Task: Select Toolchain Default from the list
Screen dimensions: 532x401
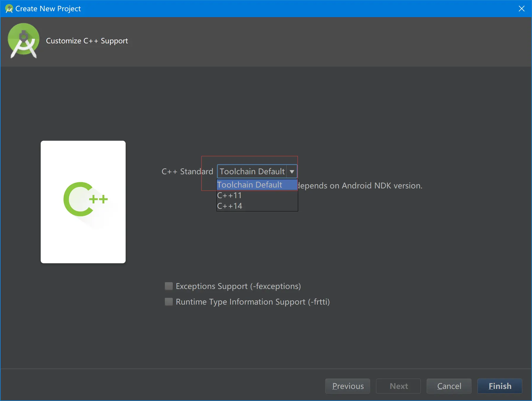Action: [257, 185]
